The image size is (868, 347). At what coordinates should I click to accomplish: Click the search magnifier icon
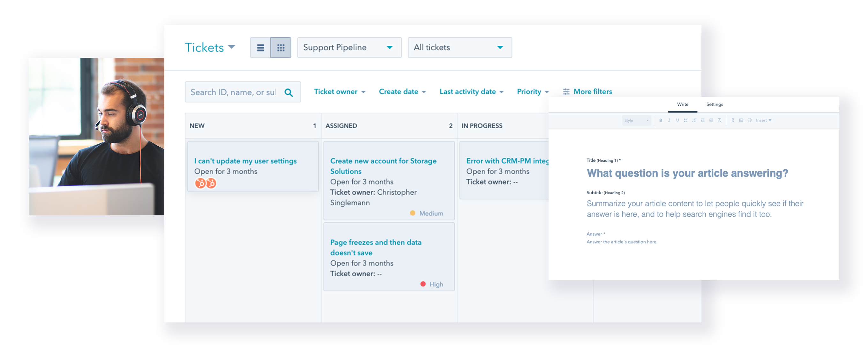pos(288,92)
